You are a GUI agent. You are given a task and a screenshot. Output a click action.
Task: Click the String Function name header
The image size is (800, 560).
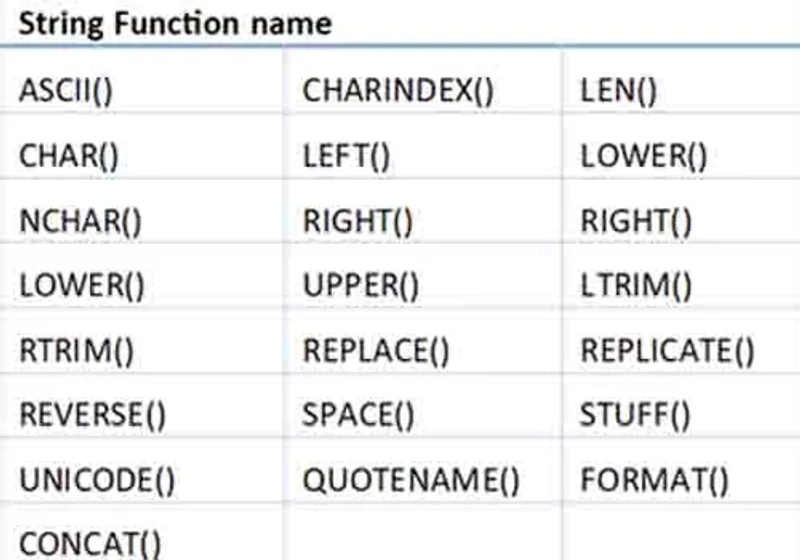175,24
